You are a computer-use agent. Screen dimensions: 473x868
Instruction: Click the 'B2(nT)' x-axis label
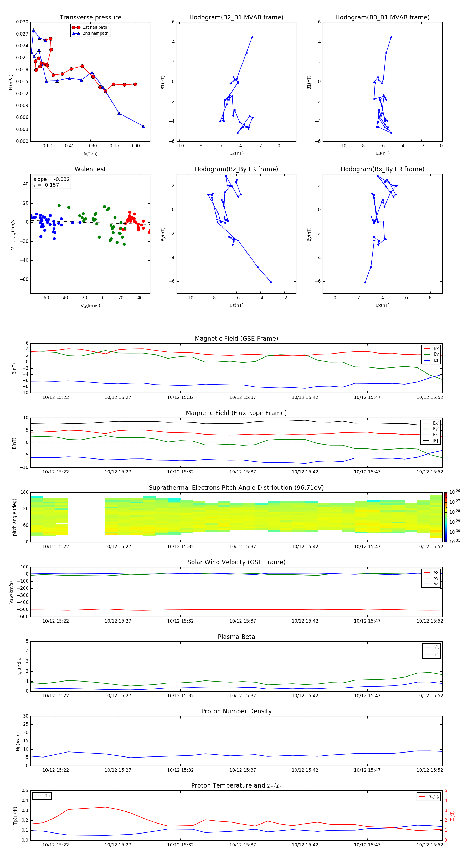236,153
